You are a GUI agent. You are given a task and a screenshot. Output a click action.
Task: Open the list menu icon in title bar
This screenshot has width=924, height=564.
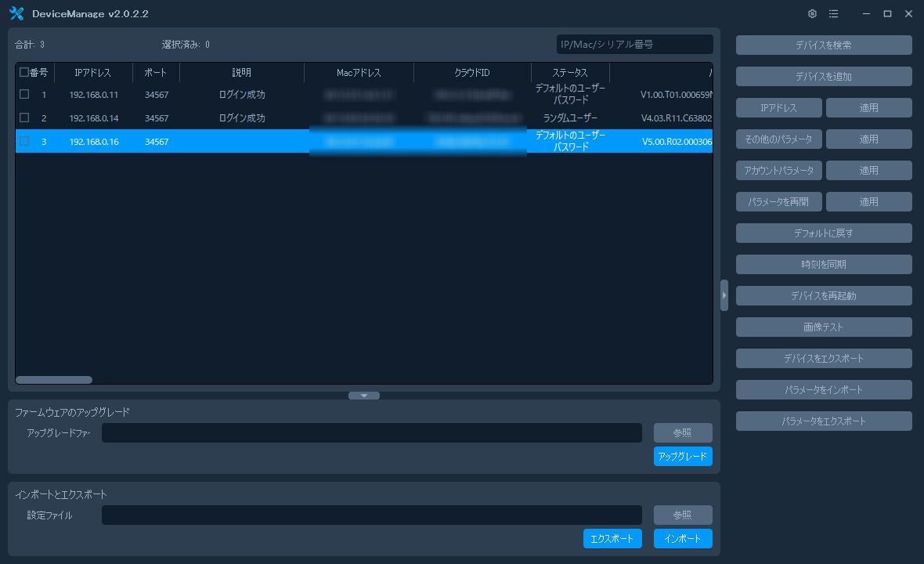point(833,14)
